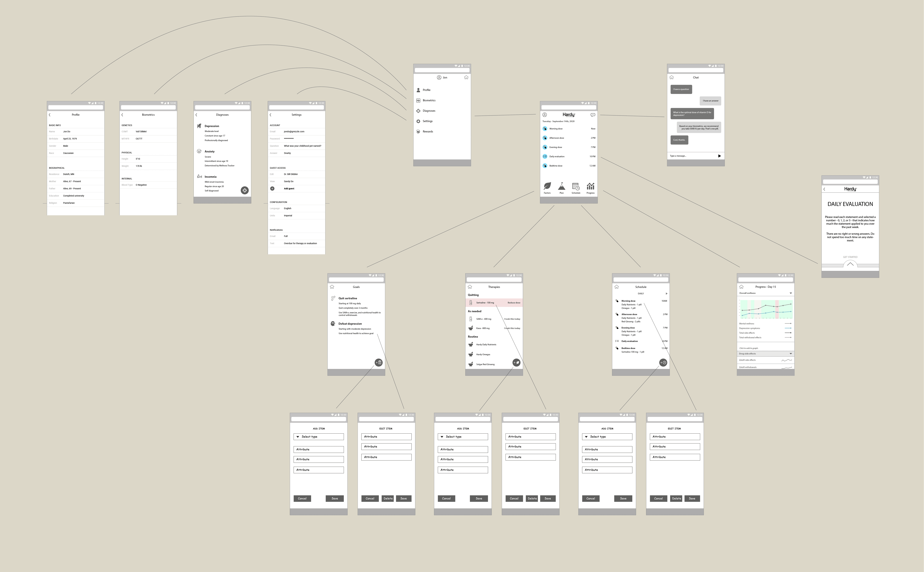Open the Schedule calendar-clock icon
The image size is (924, 572).
pyautogui.click(x=576, y=186)
